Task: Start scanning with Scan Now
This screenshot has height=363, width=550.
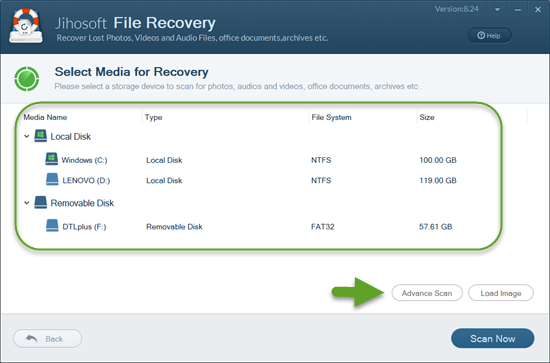Action: click(492, 338)
